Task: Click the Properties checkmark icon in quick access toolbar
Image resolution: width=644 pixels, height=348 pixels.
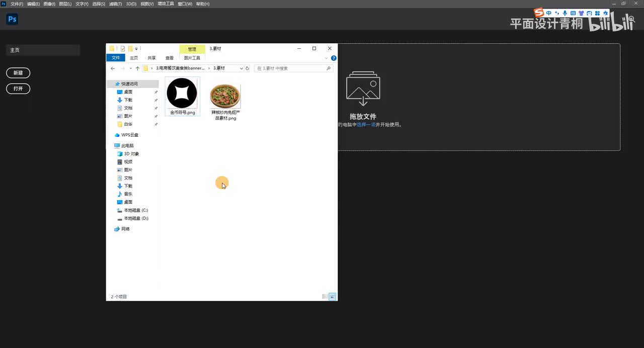Action: (x=123, y=49)
